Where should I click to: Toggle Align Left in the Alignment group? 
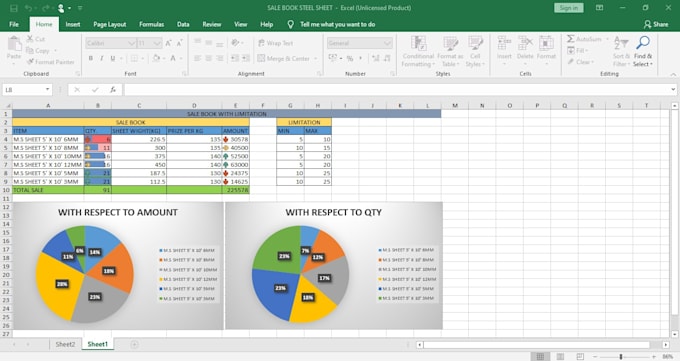click(198, 58)
